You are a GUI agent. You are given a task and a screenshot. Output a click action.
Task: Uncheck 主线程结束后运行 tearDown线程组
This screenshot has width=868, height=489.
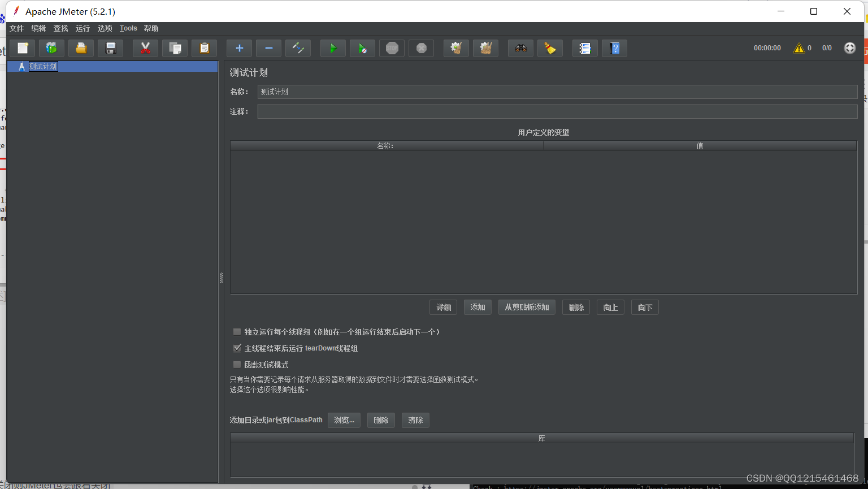[x=237, y=348]
